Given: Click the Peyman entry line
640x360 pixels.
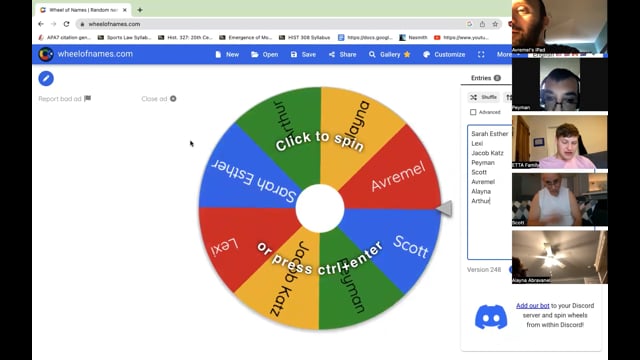Looking at the screenshot, I should [483, 162].
